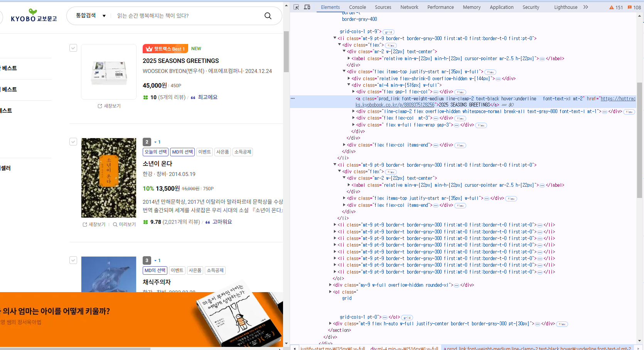Click the clover rating icon beside 9.78
This screenshot has height=350, width=644.
[x=145, y=222]
